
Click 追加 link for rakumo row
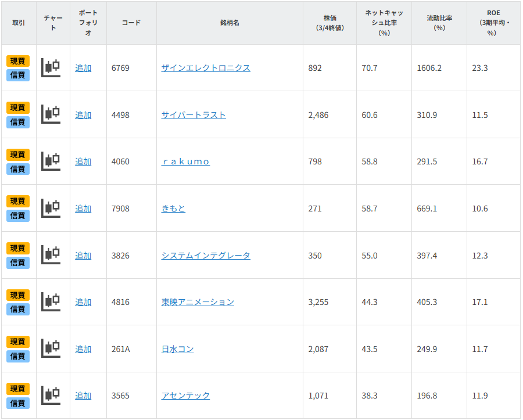click(x=83, y=161)
